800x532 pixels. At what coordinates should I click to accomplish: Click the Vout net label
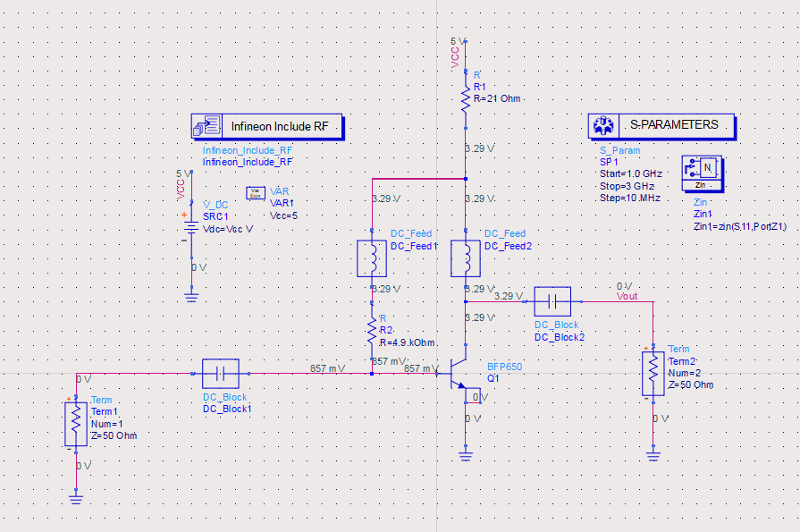(x=627, y=297)
